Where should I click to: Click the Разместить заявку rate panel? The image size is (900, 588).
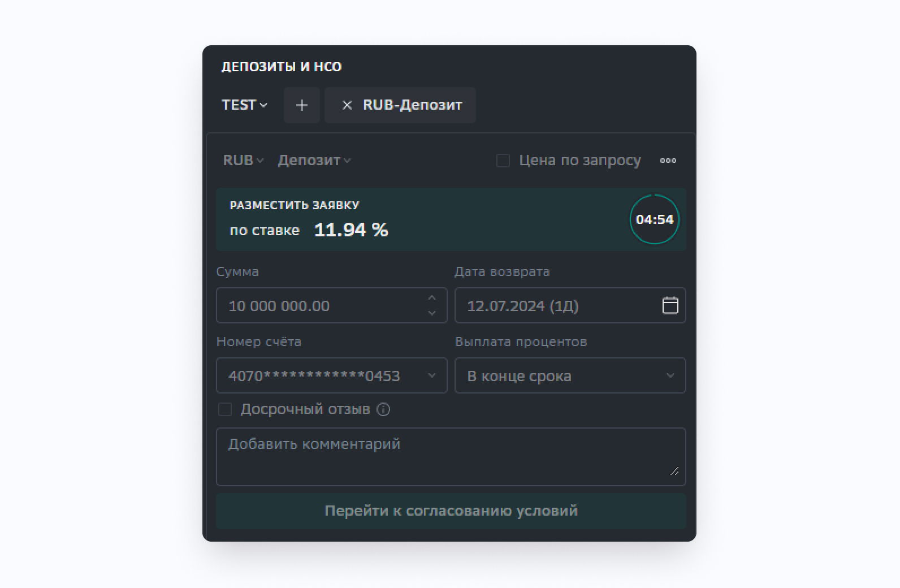(x=451, y=219)
